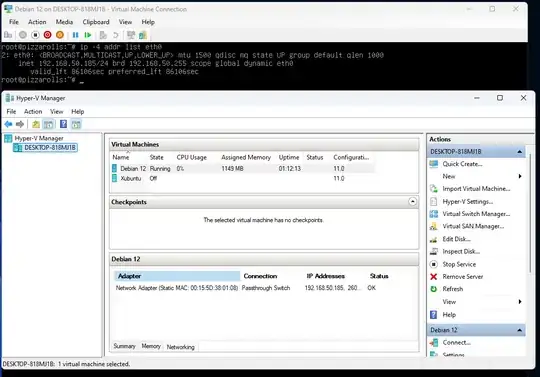Click the Virtual Switch Manager icon

coord(434,214)
